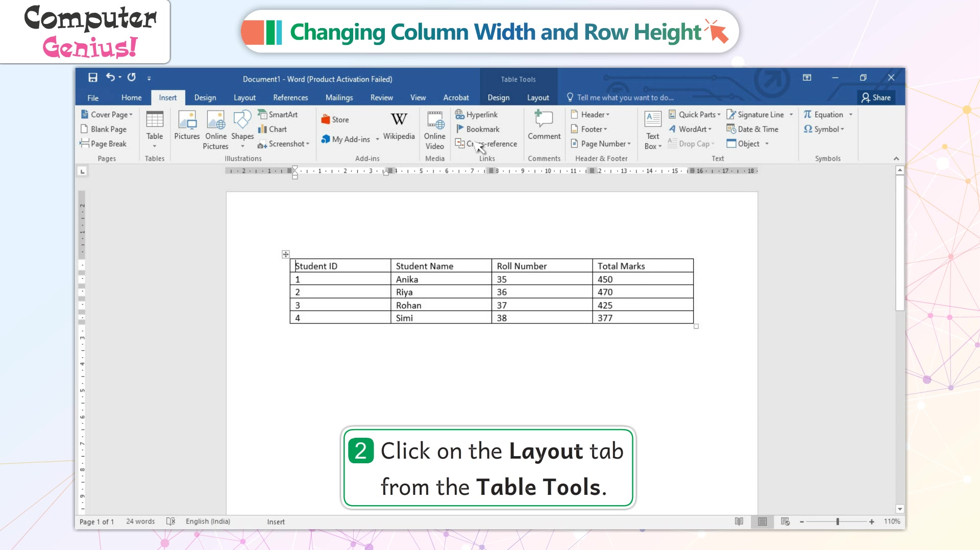Open the File tab
The image size is (980, 550).
pyautogui.click(x=93, y=97)
